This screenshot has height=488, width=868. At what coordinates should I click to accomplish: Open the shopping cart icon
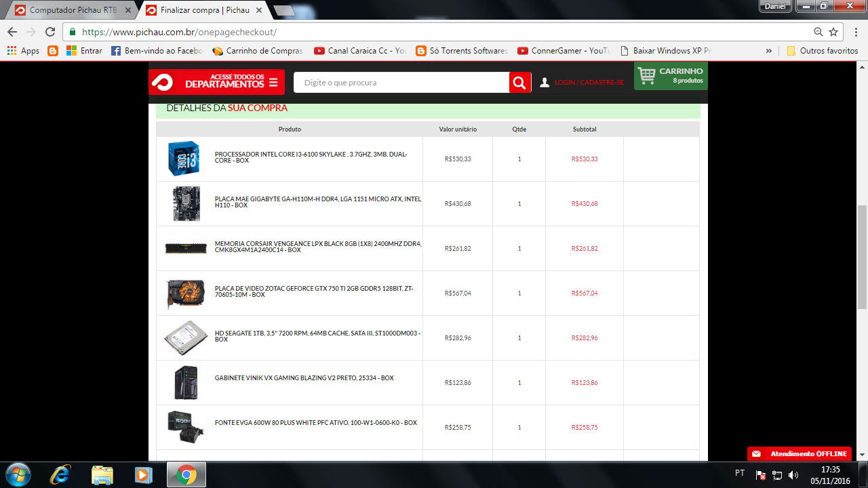647,75
